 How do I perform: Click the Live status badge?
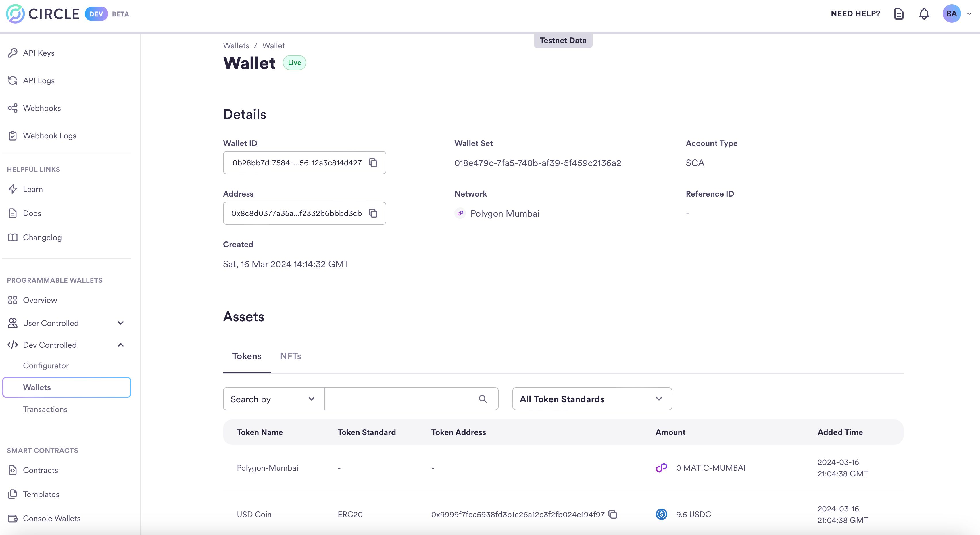coord(295,63)
